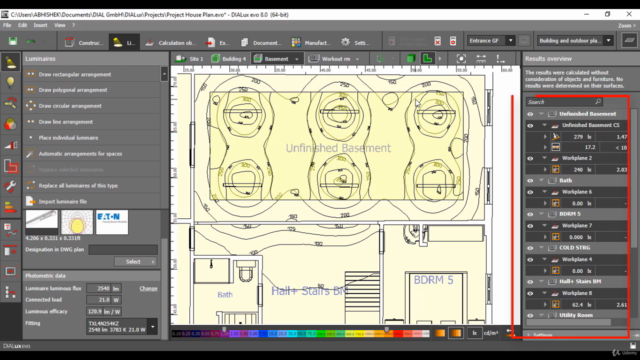The height and width of the screenshot is (360, 640).
Task: Click the lx unit icon below drawing
Action: tap(474, 333)
